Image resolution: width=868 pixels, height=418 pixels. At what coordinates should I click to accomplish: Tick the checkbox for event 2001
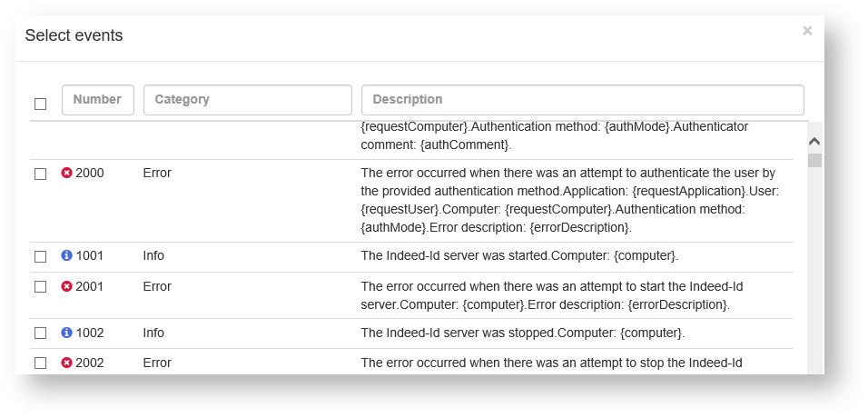(40, 287)
